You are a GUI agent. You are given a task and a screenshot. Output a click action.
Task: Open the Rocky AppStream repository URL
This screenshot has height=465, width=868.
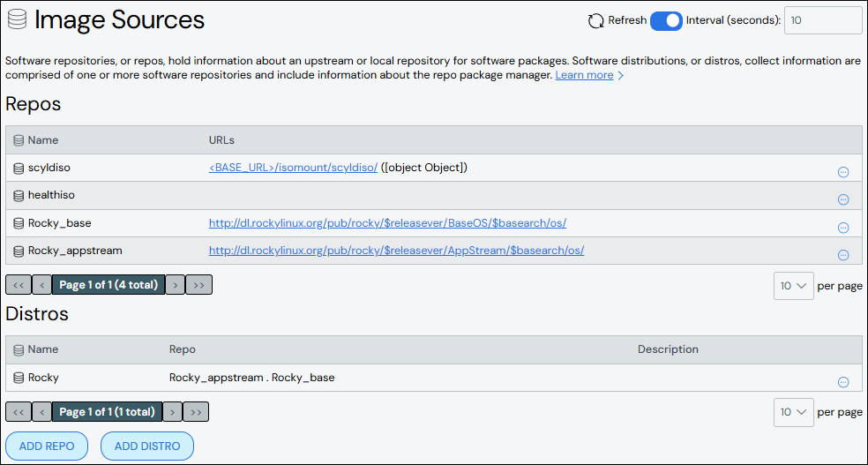396,251
